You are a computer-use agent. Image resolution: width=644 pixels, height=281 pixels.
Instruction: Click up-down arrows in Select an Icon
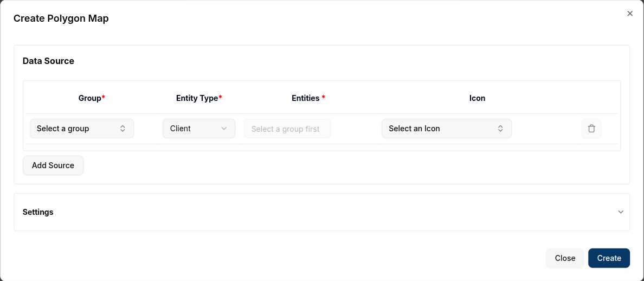pyautogui.click(x=500, y=129)
